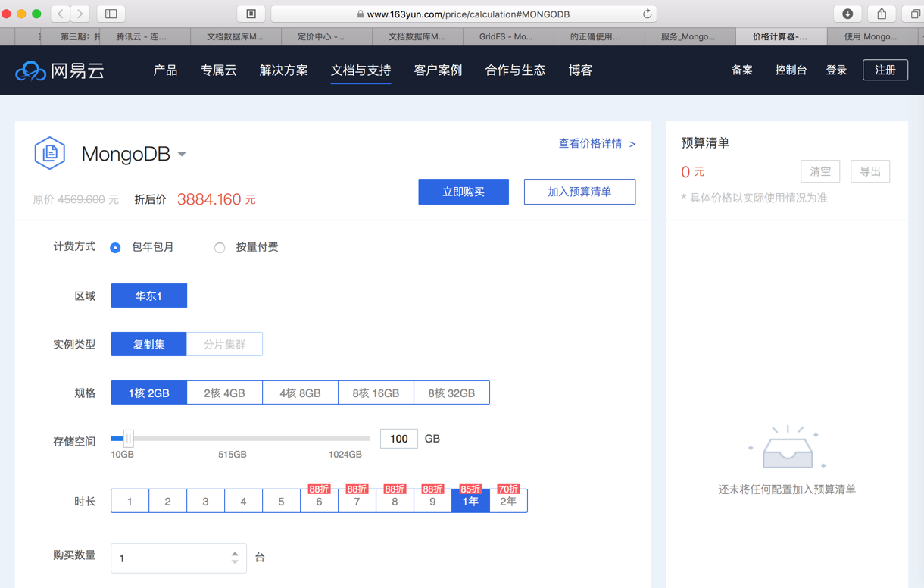
Task: Decrease purchase quantity with down arrow
Action: click(235, 562)
